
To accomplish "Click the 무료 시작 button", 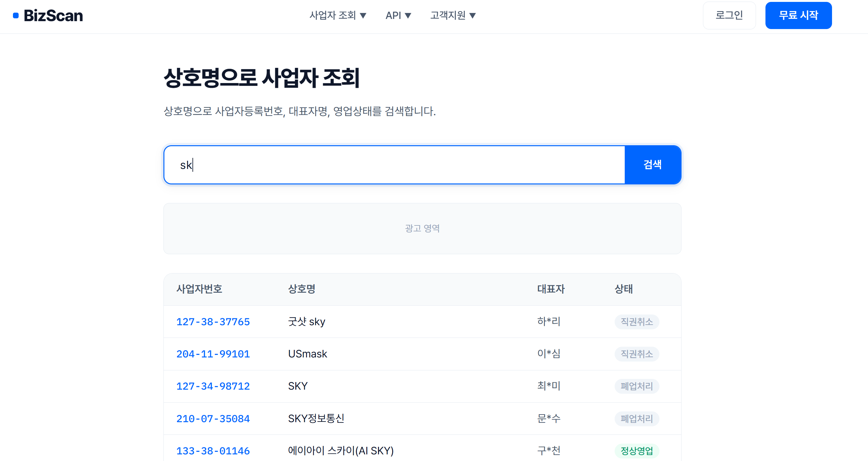I will (x=798, y=15).
